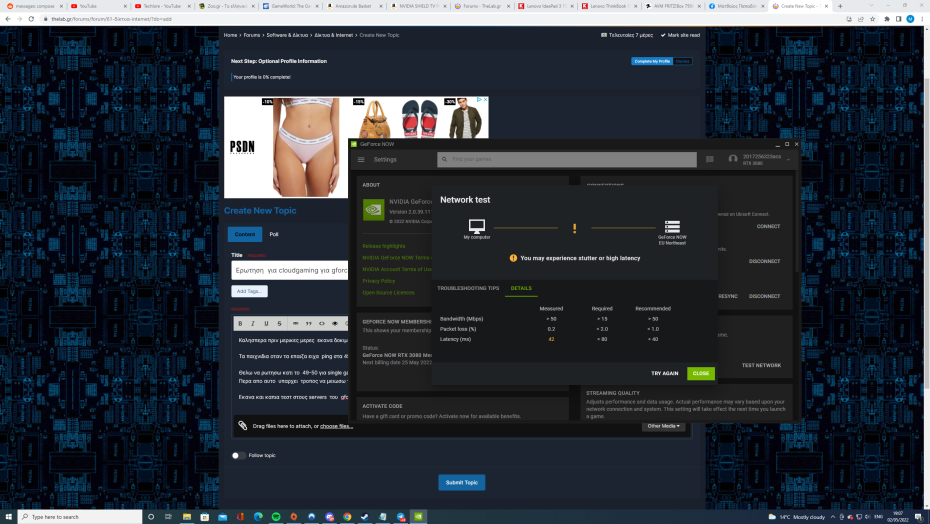Open Spotify from the taskbar
Viewport: 930px width, 524px height.
[276, 517]
